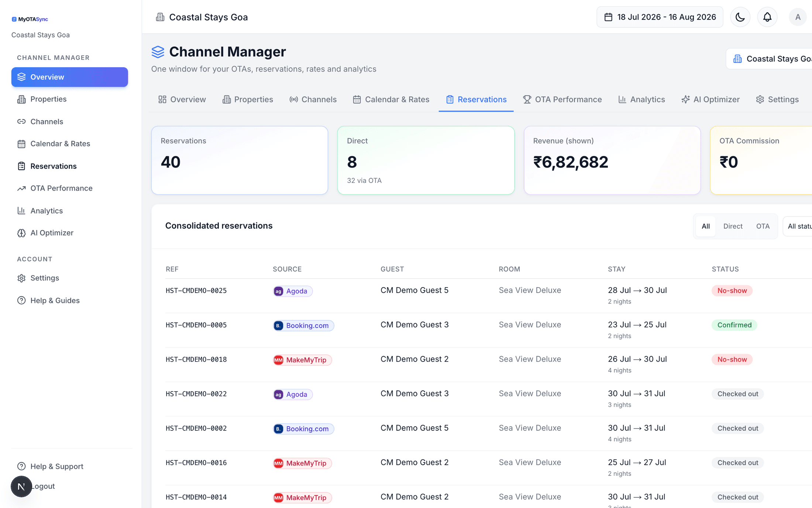
Task: Switch to the OTA Performance tab
Action: (x=562, y=99)
